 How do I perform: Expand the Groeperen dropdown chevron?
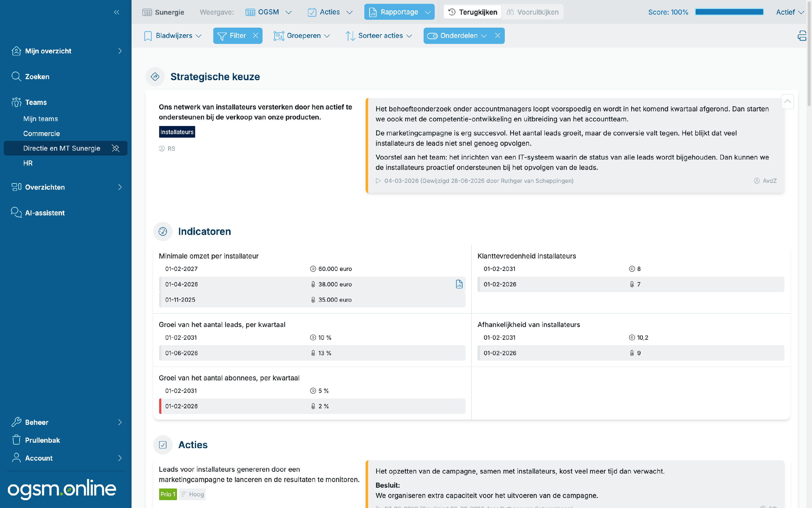point(327,36)
